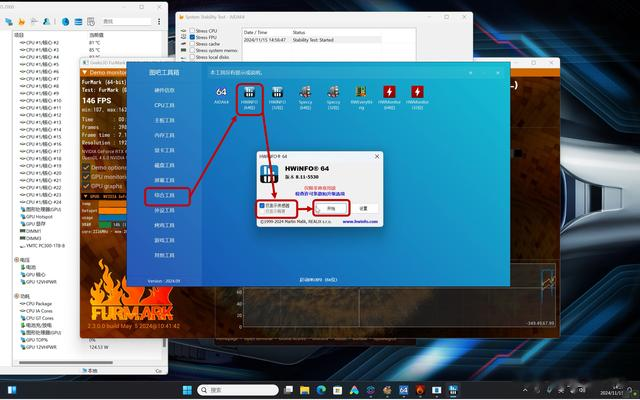The height and width of the screenshot is (400, 640).
Task: Uncheck sensors-only checkbox in HWiNFO dialog
Action: click(262, 206)
